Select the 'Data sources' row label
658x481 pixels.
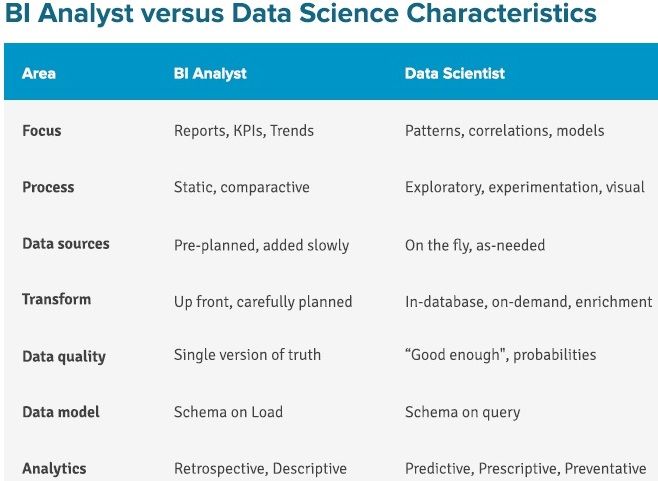66,243
